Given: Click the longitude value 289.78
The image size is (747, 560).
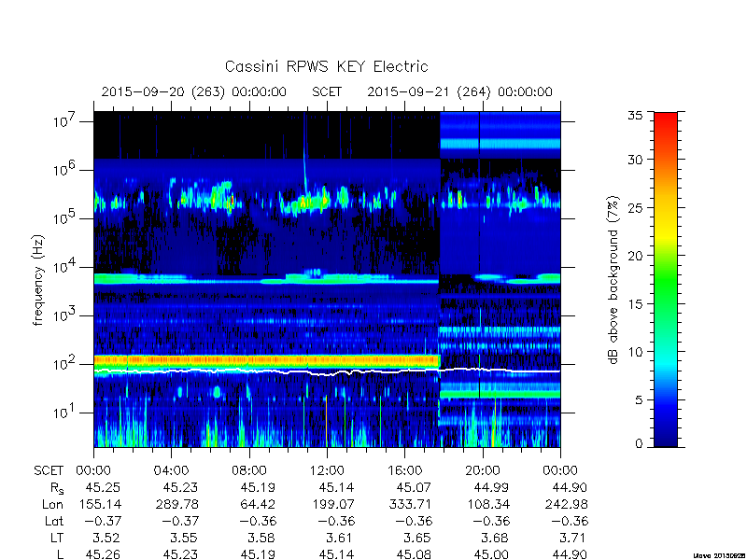Looking at the screenshot, I should click(x=176, y=504).
